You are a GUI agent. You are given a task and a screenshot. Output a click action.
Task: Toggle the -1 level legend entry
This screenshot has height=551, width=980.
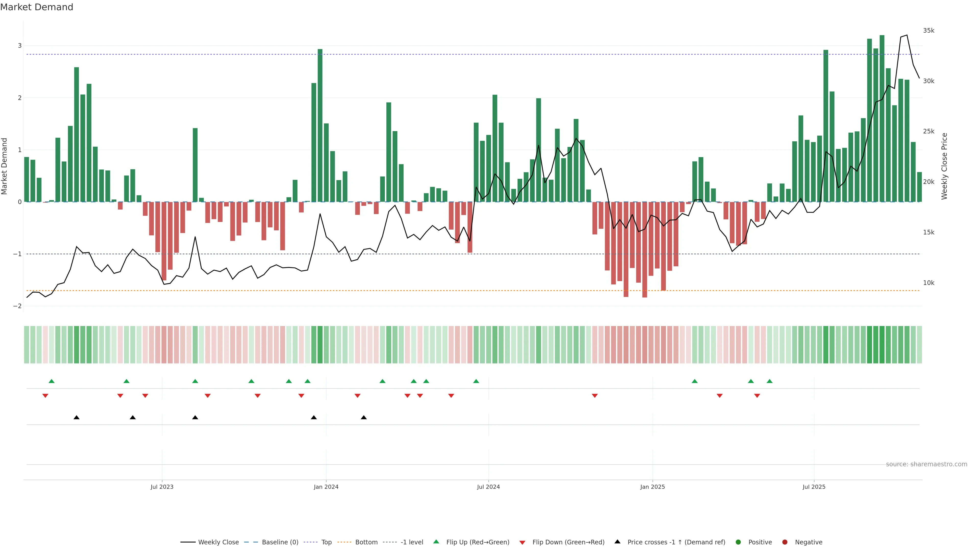(412, 542)
